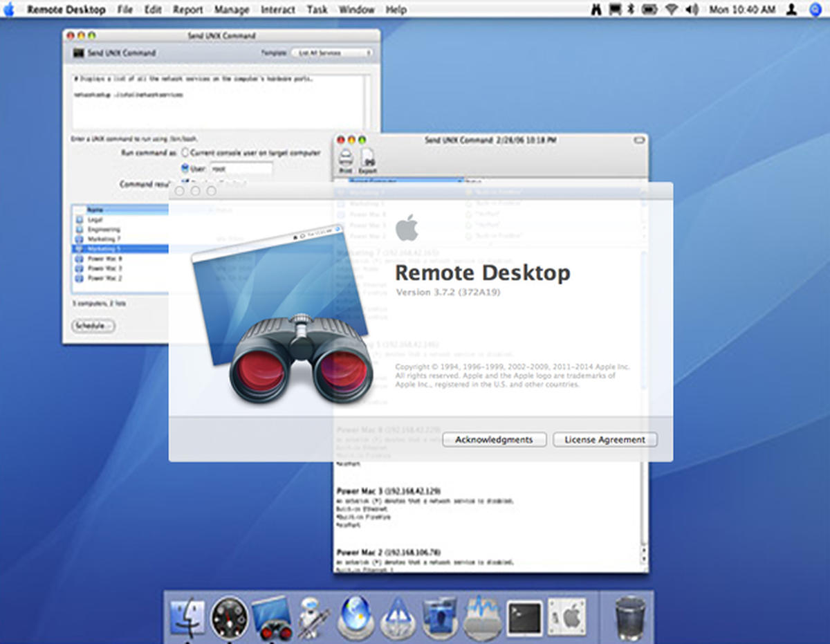This screenshot has width=830, height=644.
Task: Open the Manage menu
Action: (x=232, y=10)
